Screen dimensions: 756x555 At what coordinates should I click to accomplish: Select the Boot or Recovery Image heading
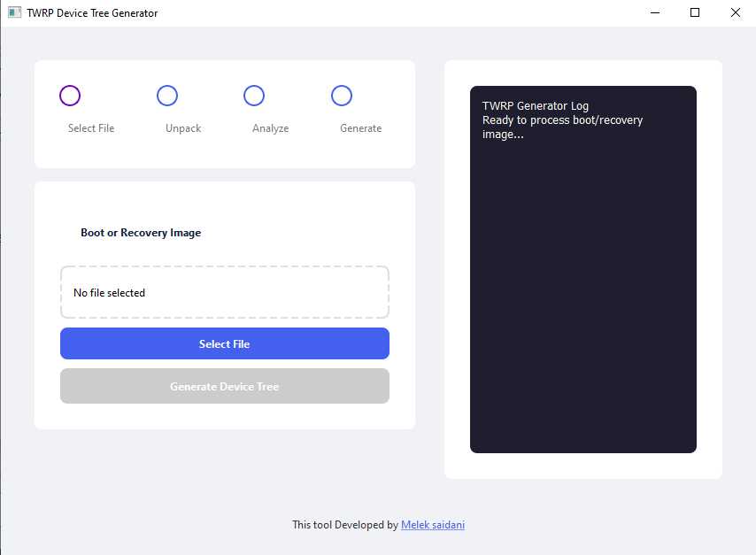point(140,232)
